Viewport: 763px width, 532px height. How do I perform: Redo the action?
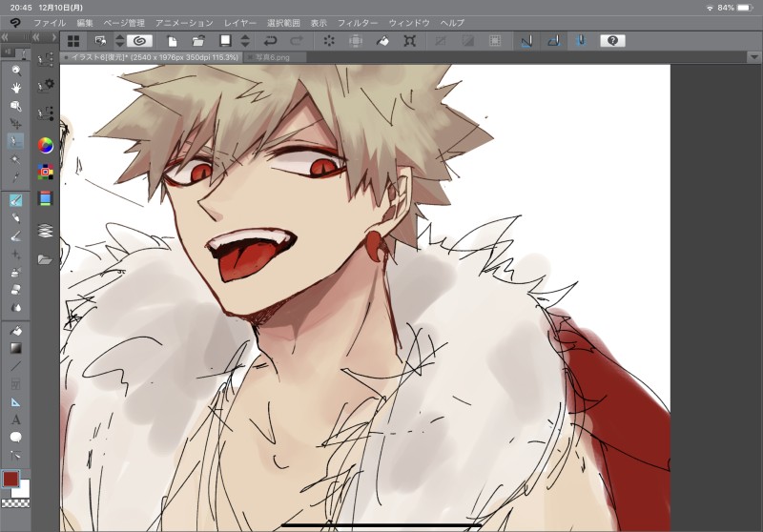tap(297, 41)
